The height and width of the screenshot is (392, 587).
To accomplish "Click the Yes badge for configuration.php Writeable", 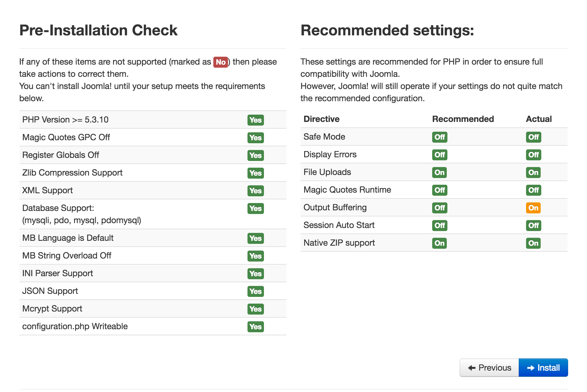I will tap(255, 326).
